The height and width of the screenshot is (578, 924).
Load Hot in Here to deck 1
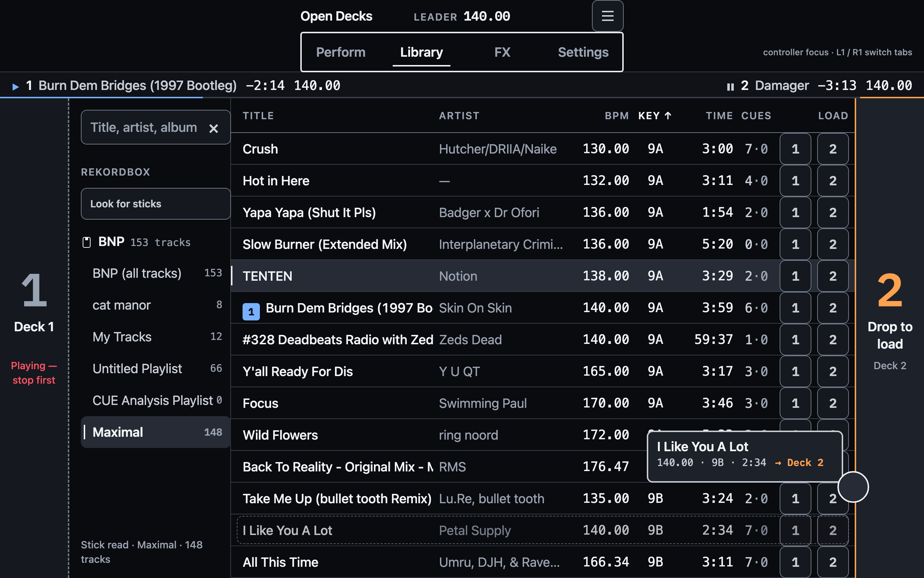796,180
